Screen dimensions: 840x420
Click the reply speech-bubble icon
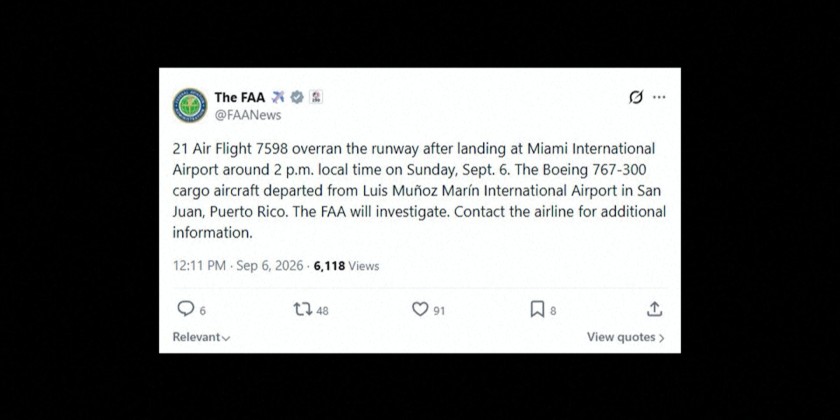[x=185, y=309]
